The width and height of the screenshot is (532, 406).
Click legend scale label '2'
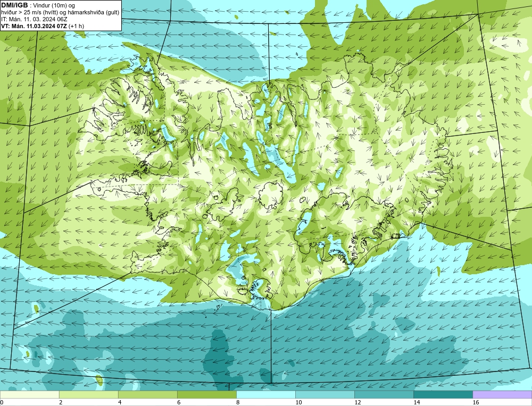pyautogui.click(x=61, y=402)
